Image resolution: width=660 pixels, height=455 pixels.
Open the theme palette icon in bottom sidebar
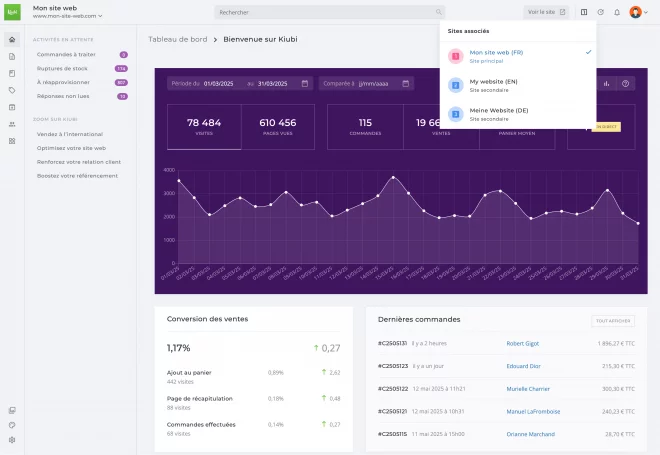tap(12, 425)
